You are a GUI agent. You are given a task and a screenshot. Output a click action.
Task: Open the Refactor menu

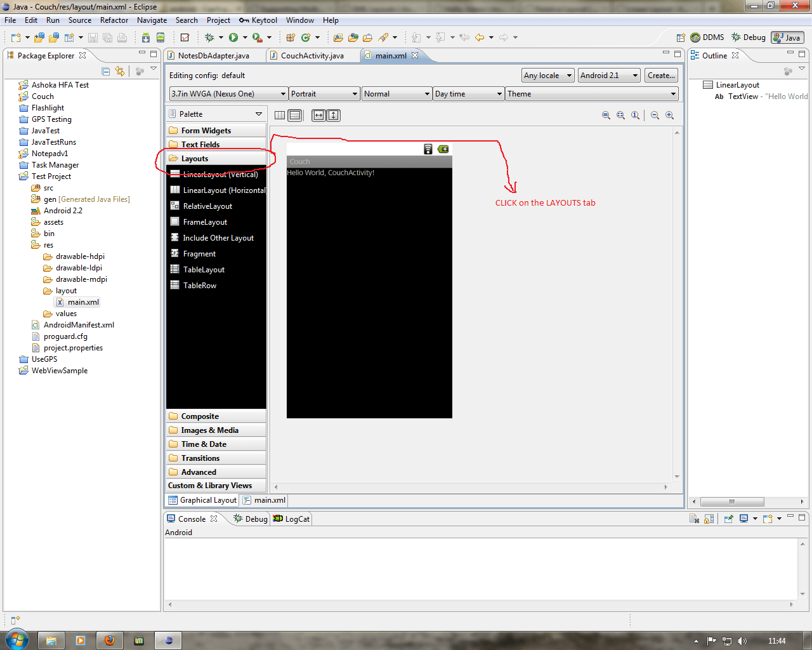(114, 20)
